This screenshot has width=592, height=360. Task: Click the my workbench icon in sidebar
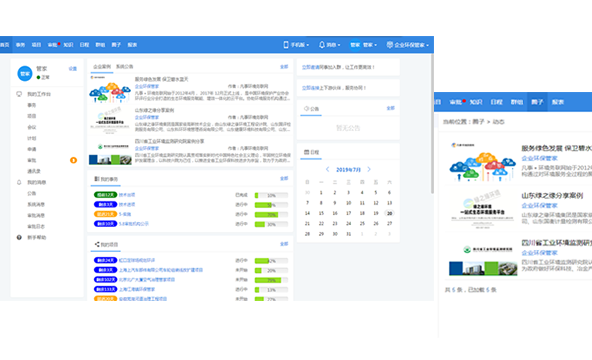(19, 94)
